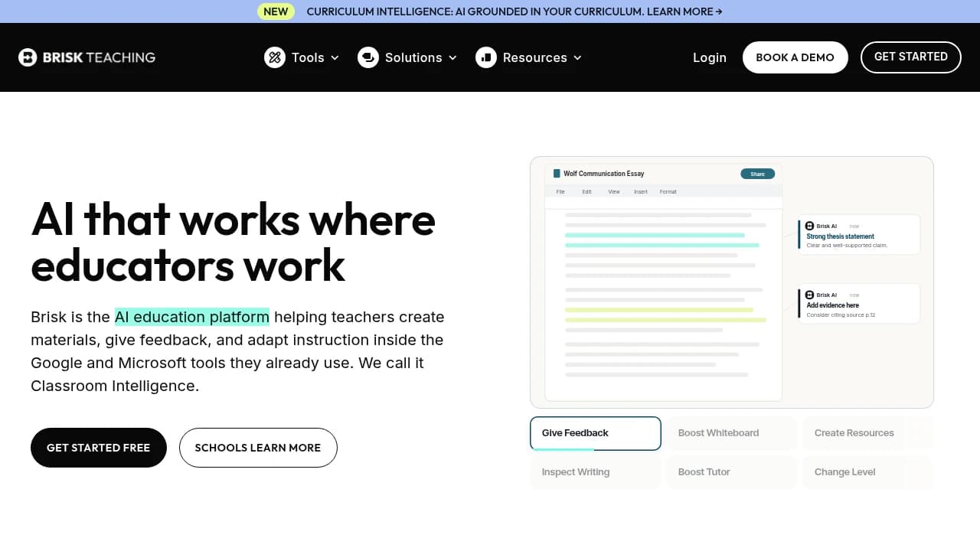
Task: Click the NEW badge in the banner
Action: (276, 11)
